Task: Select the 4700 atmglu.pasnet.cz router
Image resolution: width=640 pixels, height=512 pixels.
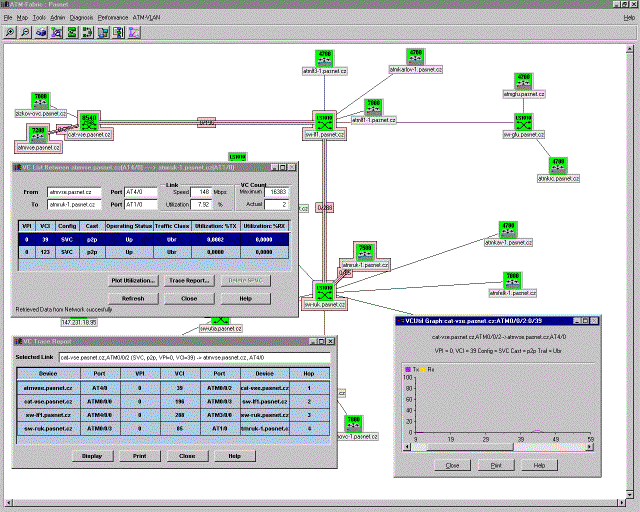Action: pyautogui.click(x=524, y=82)
